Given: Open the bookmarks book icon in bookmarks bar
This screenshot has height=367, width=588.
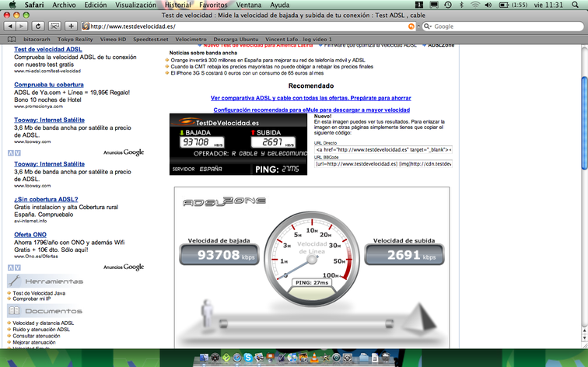Looking at the screenshot, I should tap(12, 40).
